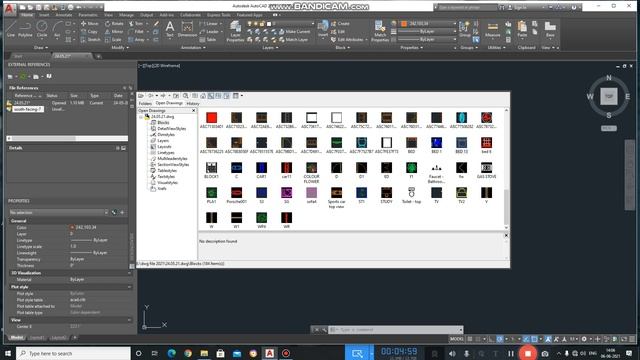
Task: Open the Manage ribbon tab
Action: click(x=126, y=15)
